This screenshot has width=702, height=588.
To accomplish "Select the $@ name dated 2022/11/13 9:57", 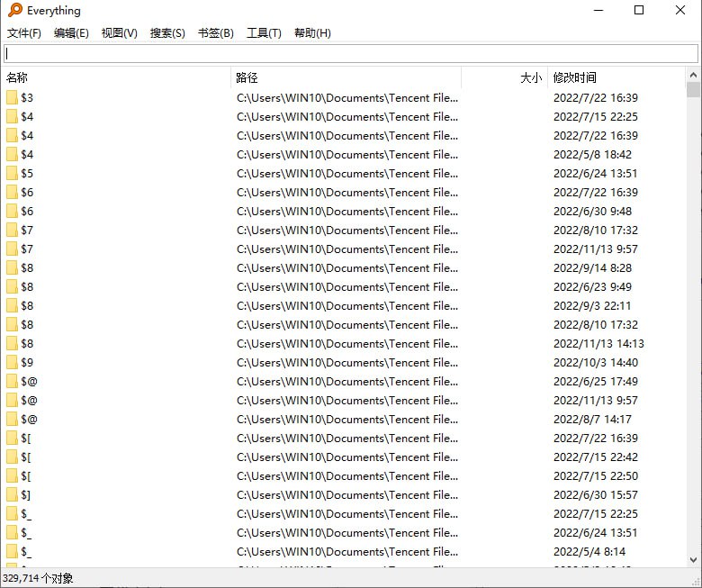I will pyautogui.click(x=29, y=401).
